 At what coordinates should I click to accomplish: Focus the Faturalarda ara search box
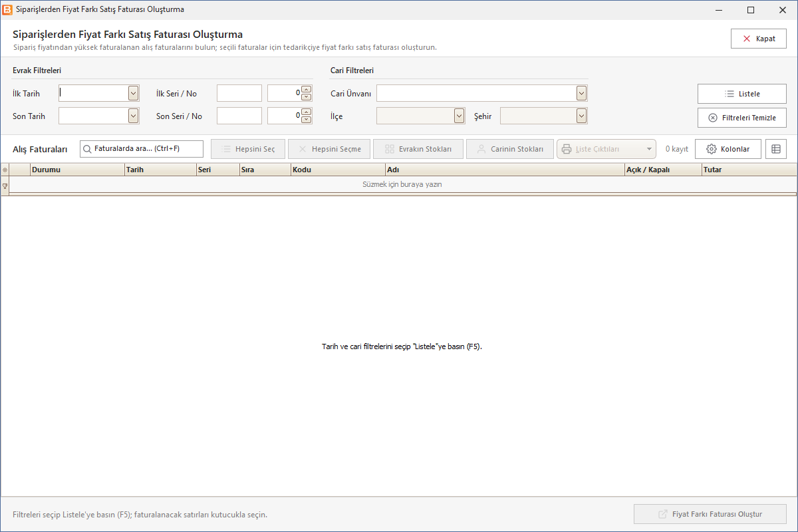(x=142, y=149)
